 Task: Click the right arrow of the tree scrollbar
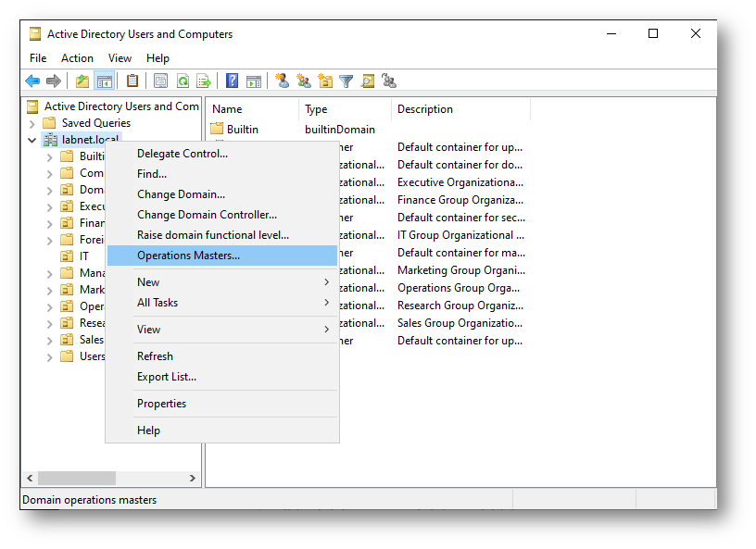click(193, 478)
